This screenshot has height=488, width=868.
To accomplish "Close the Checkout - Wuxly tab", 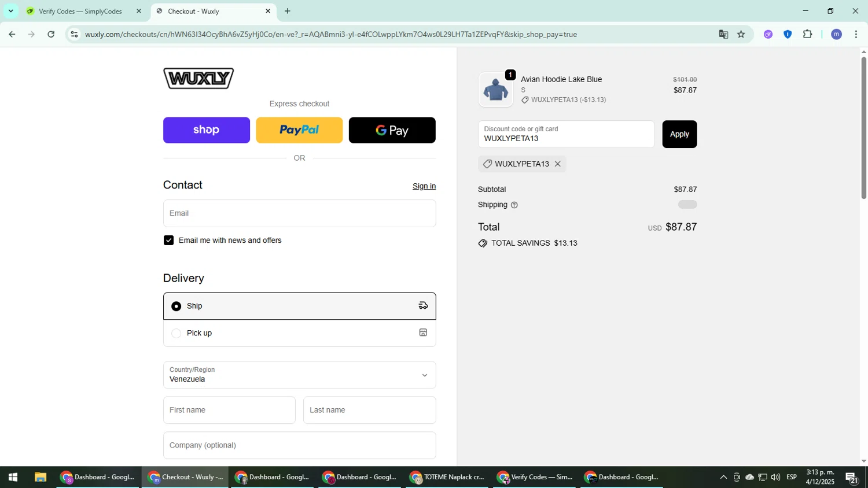I will (x=268, y=11).
